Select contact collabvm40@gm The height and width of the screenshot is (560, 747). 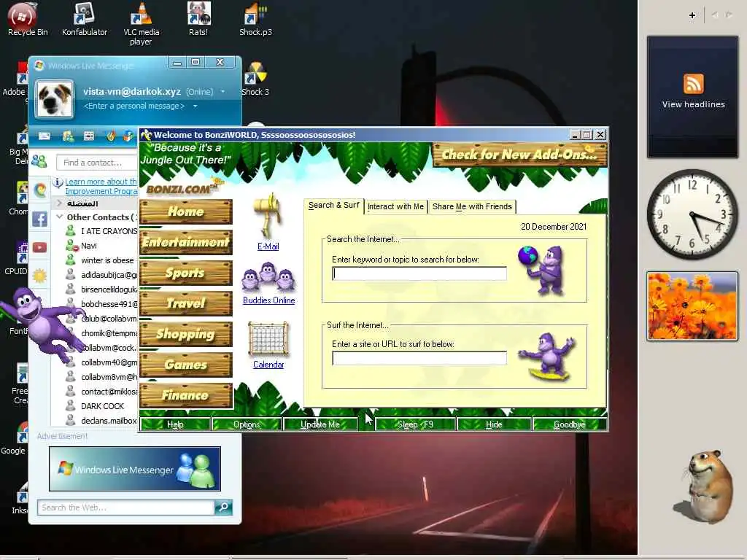point(101,362)
